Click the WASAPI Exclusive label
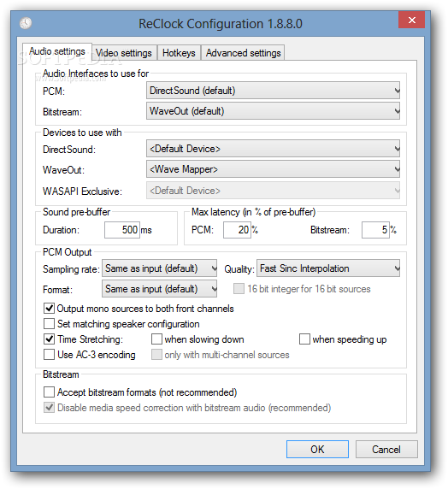The height and width of the screenshot is (489, 448). point(82,191)
